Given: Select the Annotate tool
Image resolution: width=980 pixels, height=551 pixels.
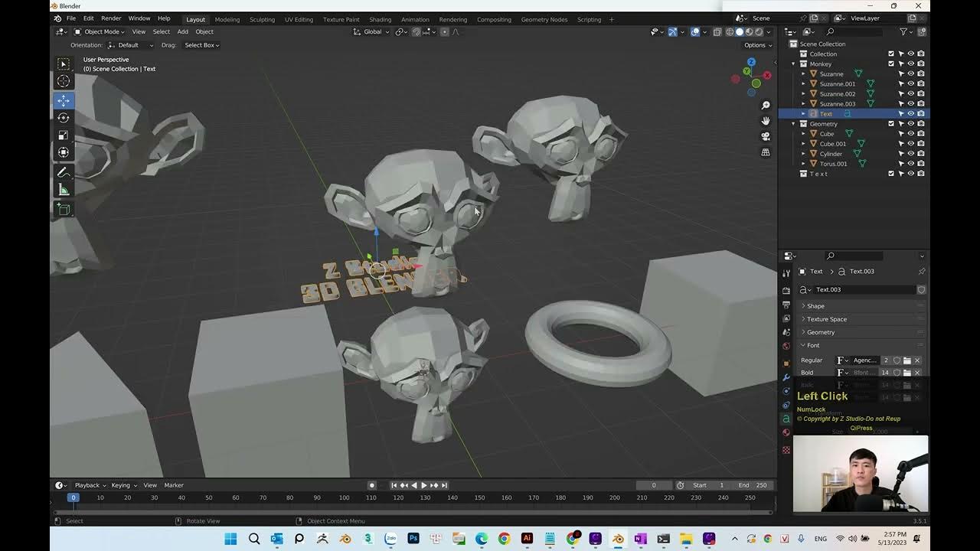Looking at the screenshot, I should coord(64,173).
